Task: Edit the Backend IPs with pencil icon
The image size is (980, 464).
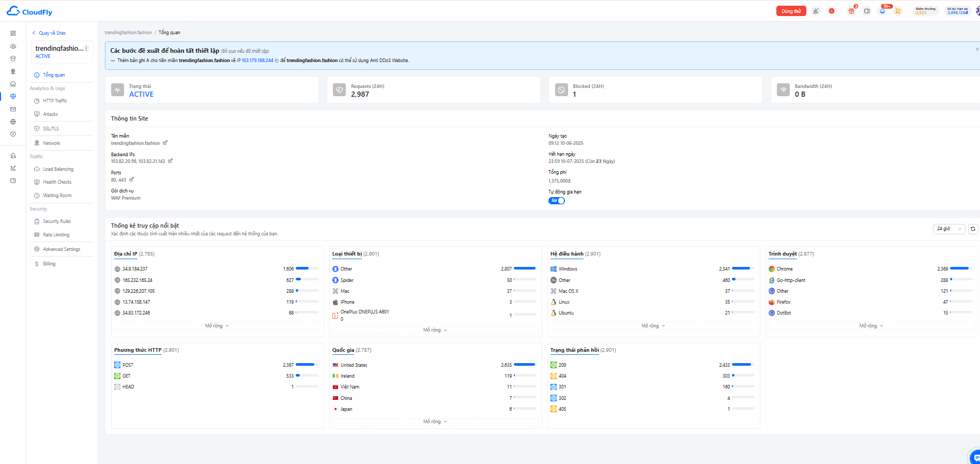Action: (x=171, y=161)
